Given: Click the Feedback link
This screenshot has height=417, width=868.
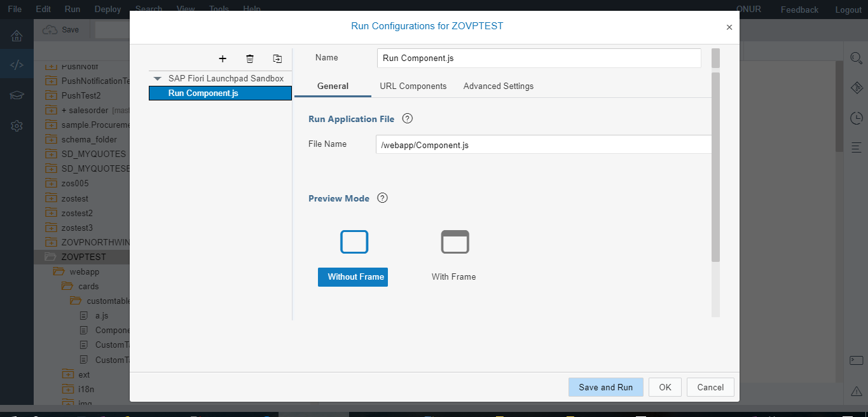Looking at the screenshot, I should tap(799, 10).
